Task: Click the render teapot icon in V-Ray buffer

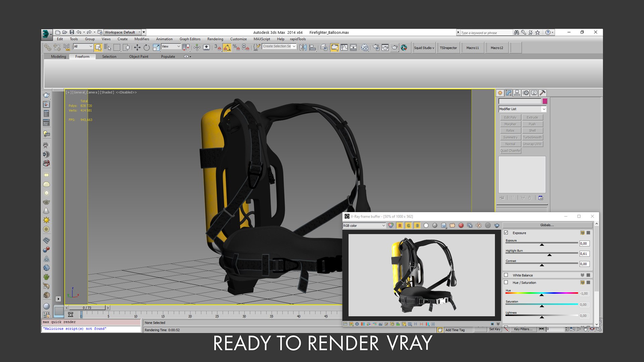Action: pyautogui.click(x=497, y=226)
